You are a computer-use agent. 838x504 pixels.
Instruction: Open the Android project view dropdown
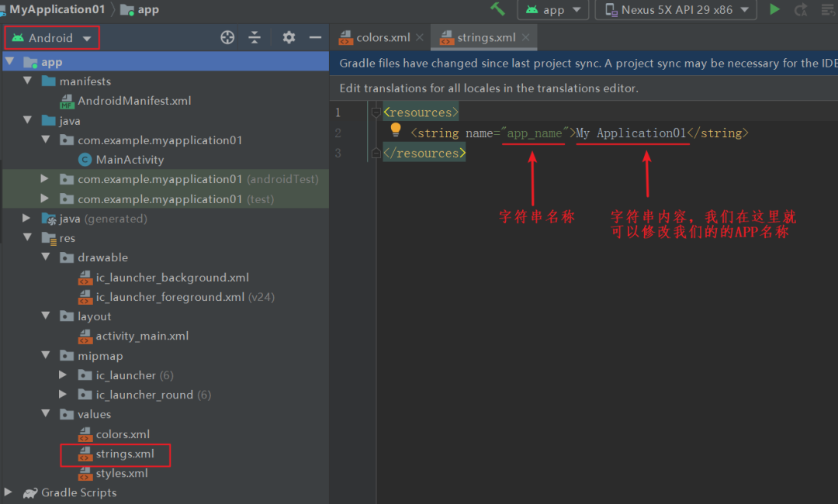coord(52,38)
